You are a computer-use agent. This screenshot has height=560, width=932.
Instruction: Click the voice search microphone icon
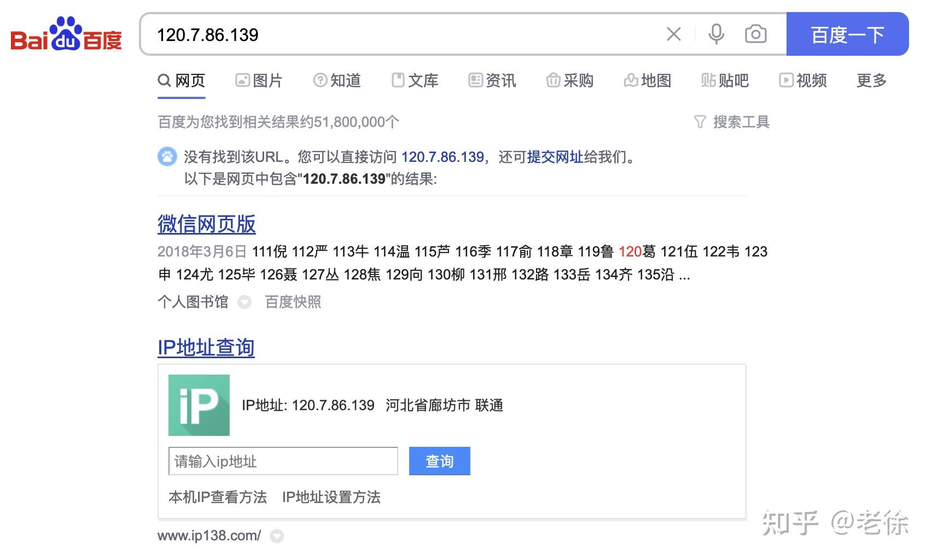pos(716,34)
